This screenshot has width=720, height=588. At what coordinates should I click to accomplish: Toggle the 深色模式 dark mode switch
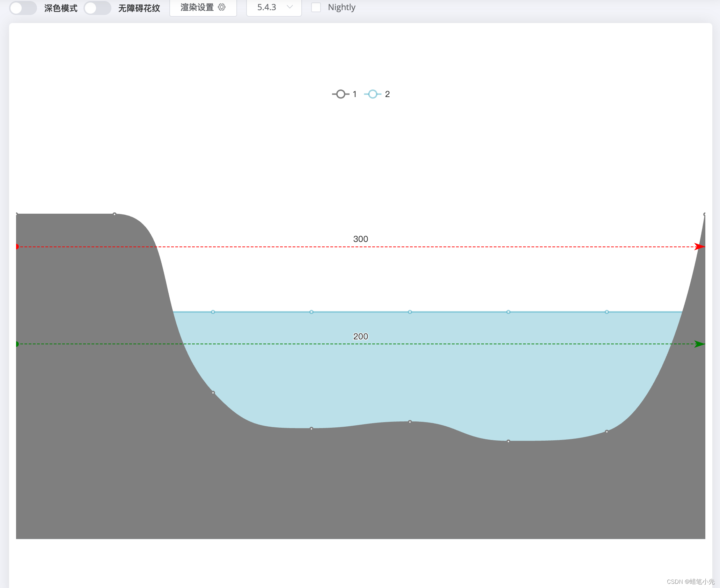click(23, 8)
